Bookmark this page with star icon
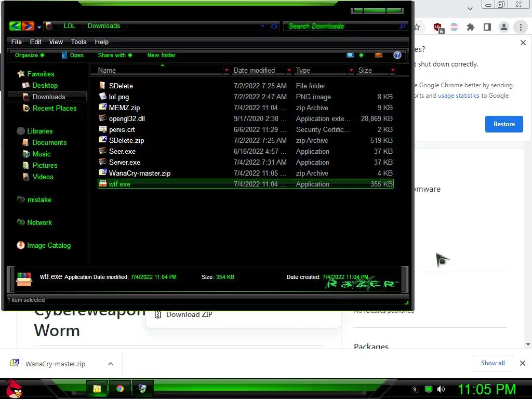The image size is (532, 399). 417,27
